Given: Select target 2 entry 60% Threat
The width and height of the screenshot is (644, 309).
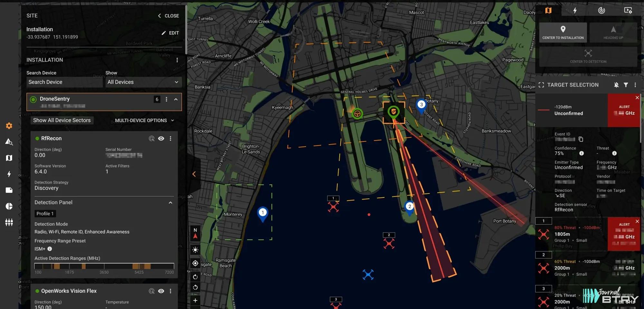Looking at the screenshot, I should pos(588,268).
